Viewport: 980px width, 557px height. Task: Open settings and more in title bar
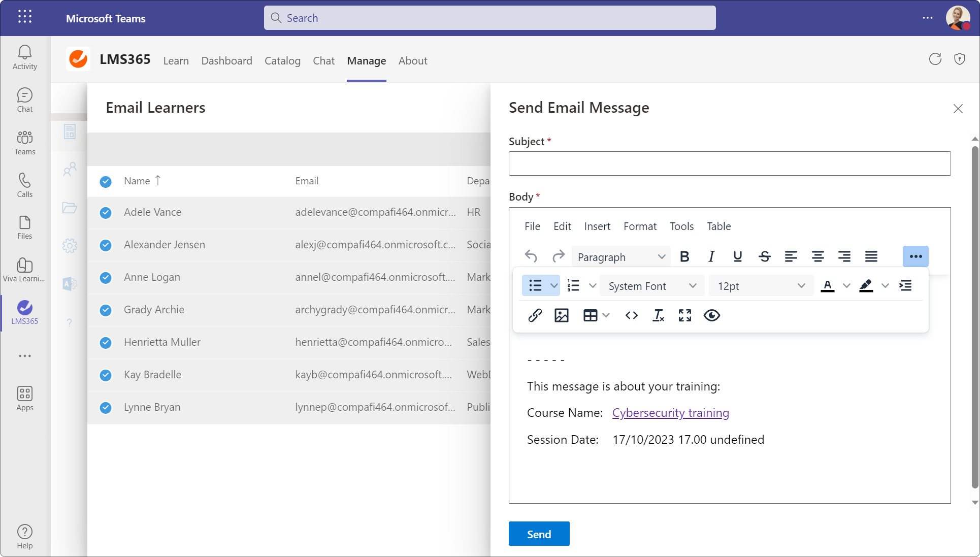click(928, 18)
